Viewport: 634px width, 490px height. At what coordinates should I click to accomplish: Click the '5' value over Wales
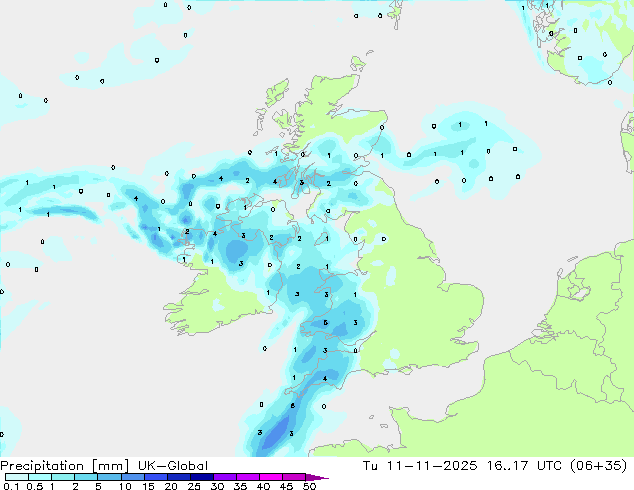tap(325, 323)
